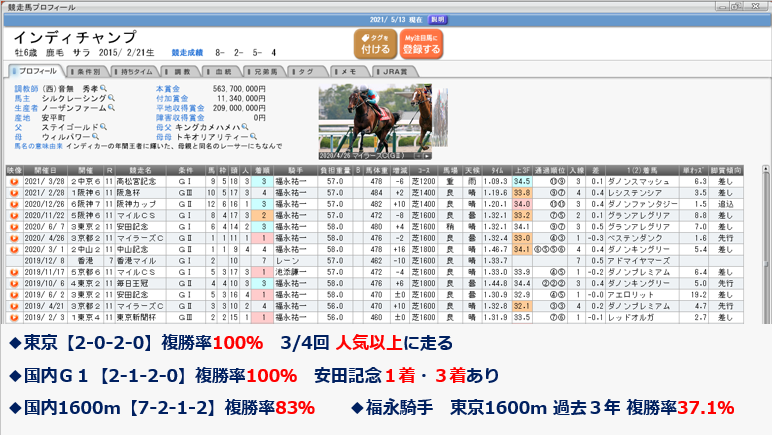The width and height of the screenshot is (772, 435).
Task: Click the My注目馬に登録する button
Action: [420, 44]
